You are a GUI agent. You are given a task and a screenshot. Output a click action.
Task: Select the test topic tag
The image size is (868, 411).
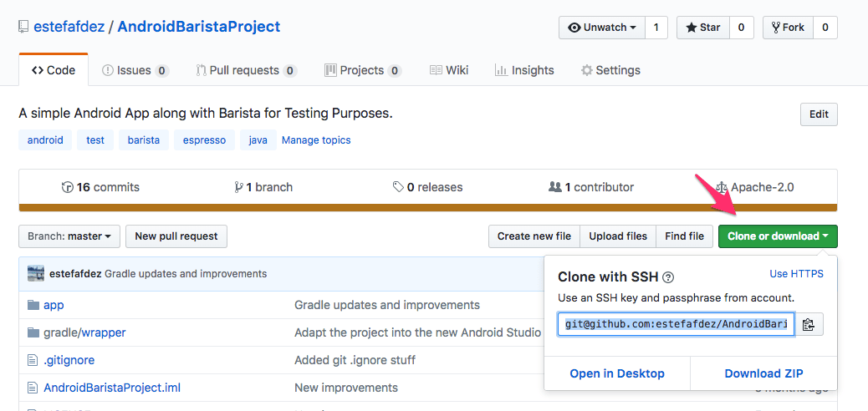tap(95, 140)
